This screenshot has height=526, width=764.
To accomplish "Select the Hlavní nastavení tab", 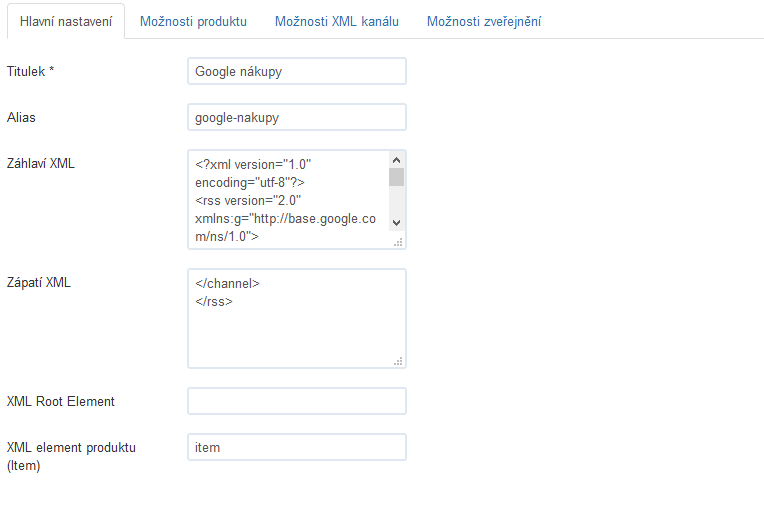I will click(66, 21).
